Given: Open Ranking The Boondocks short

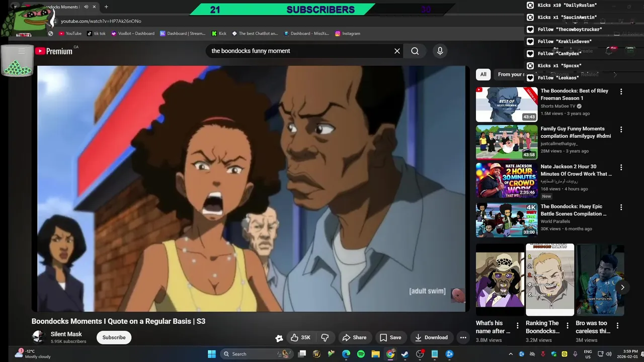Looking at the screenshot, I should [550, 280].
